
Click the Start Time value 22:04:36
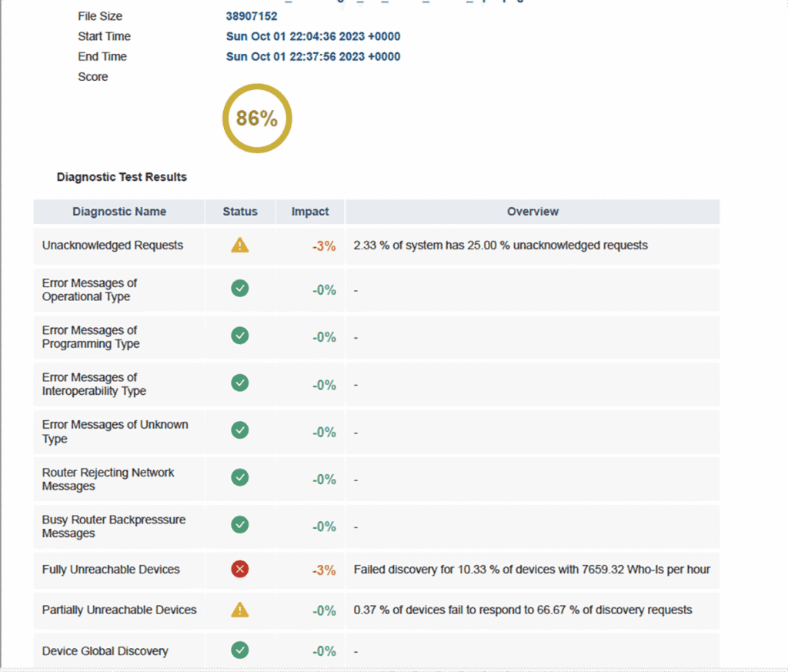pyautogui.click(x=313, y=36)
